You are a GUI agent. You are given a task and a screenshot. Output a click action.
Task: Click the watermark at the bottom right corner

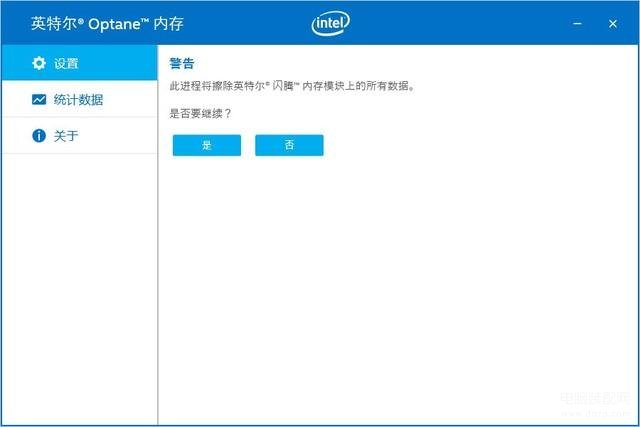point(596,403)
